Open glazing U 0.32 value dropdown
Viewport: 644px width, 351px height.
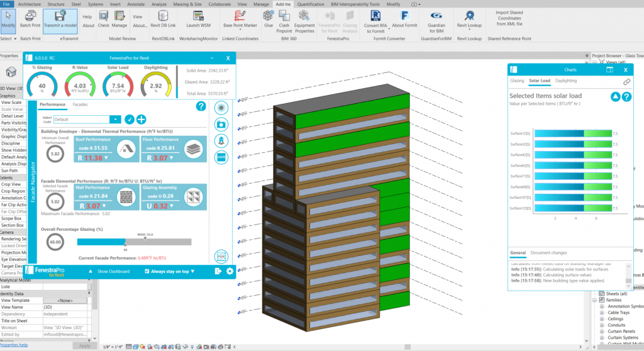(172, 206)
